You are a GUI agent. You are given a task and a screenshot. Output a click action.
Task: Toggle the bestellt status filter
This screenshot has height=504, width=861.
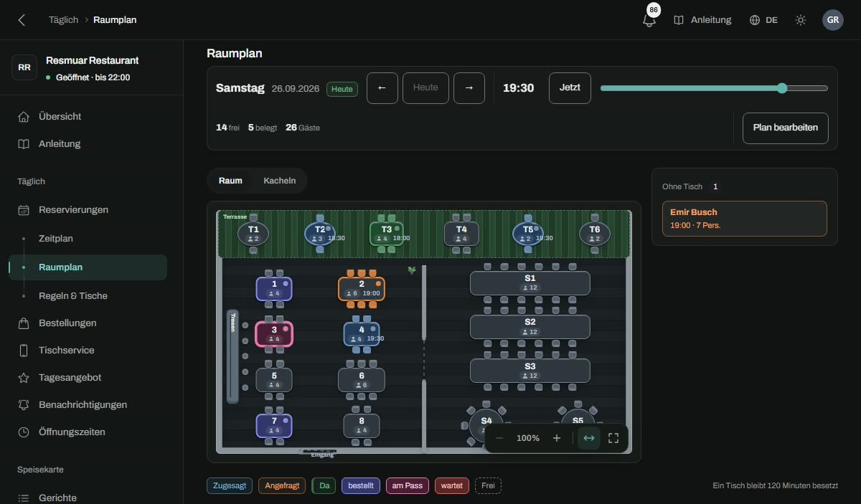tap(361, 485)
